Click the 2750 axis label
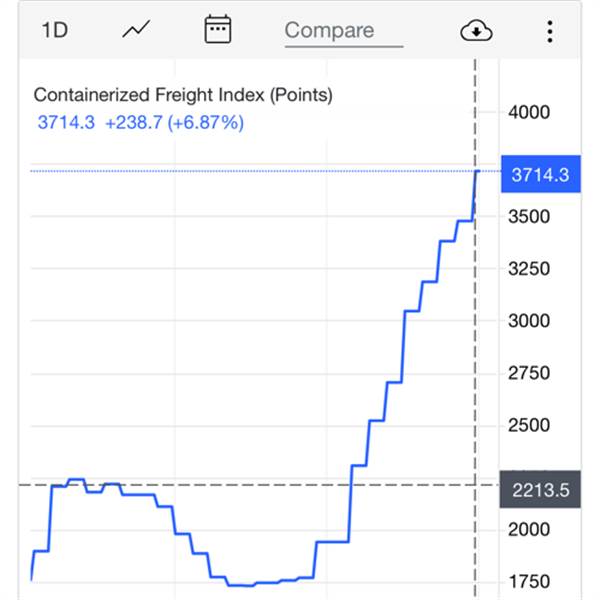 click(x=529, y=373)
